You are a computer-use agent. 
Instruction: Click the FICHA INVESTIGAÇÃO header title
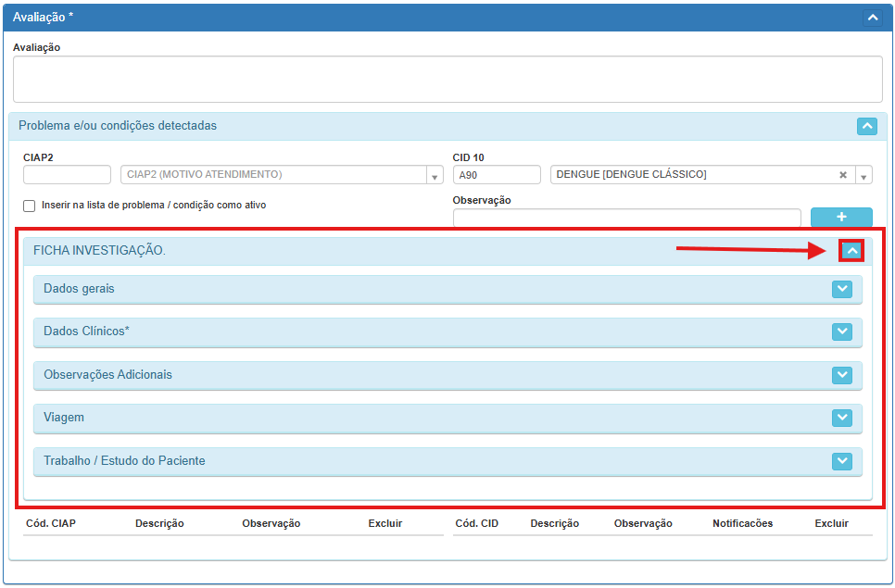click(100, 250)
